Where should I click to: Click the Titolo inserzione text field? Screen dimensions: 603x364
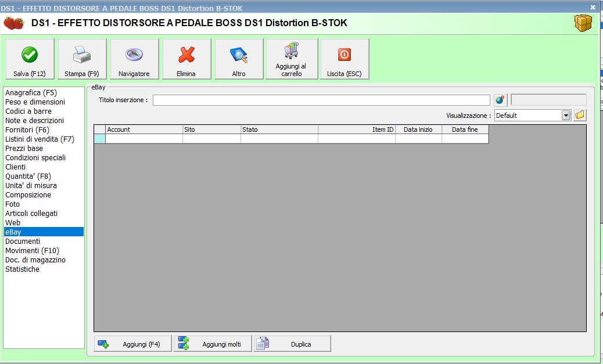click(x=321, y=100)
